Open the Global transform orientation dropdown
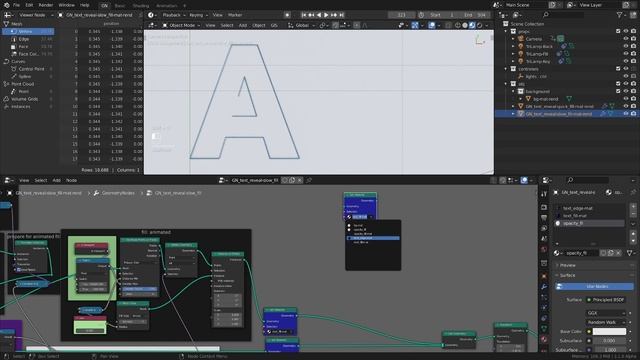640x360 pixels. (x=301, y=25)
